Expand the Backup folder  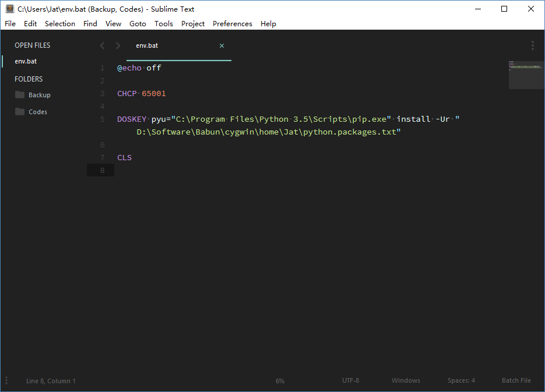(x=39, y=95)
